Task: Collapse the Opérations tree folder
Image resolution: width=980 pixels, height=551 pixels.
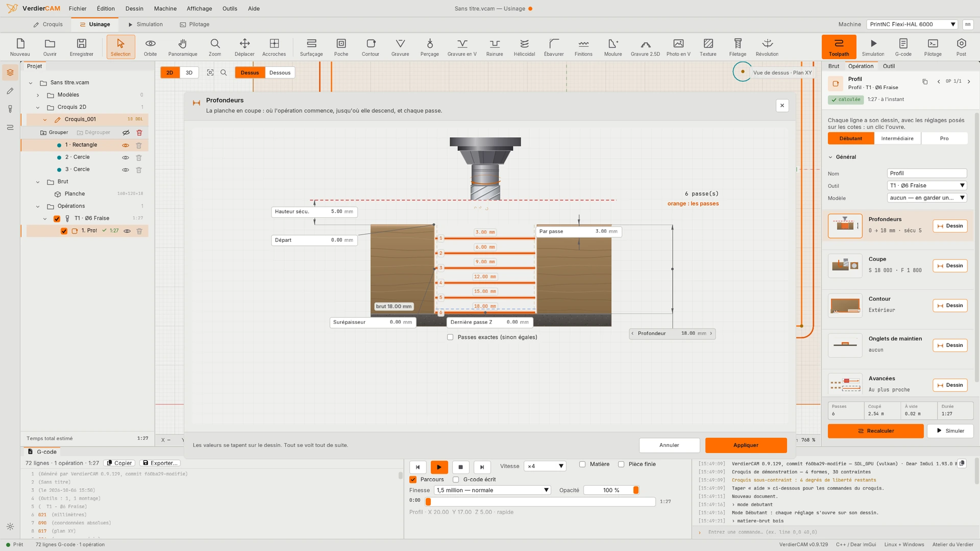Action: (38, 206)
